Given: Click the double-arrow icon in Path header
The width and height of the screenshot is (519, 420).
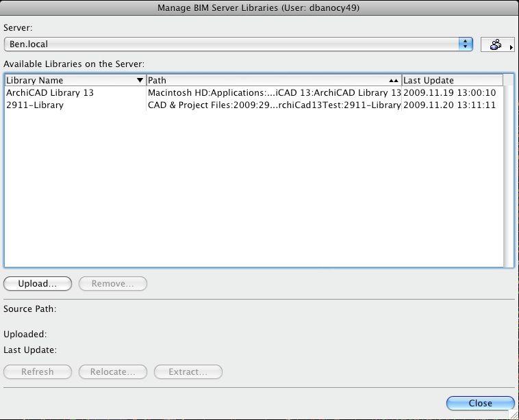Looking at the screenshot, I should (x=394, y=80).
